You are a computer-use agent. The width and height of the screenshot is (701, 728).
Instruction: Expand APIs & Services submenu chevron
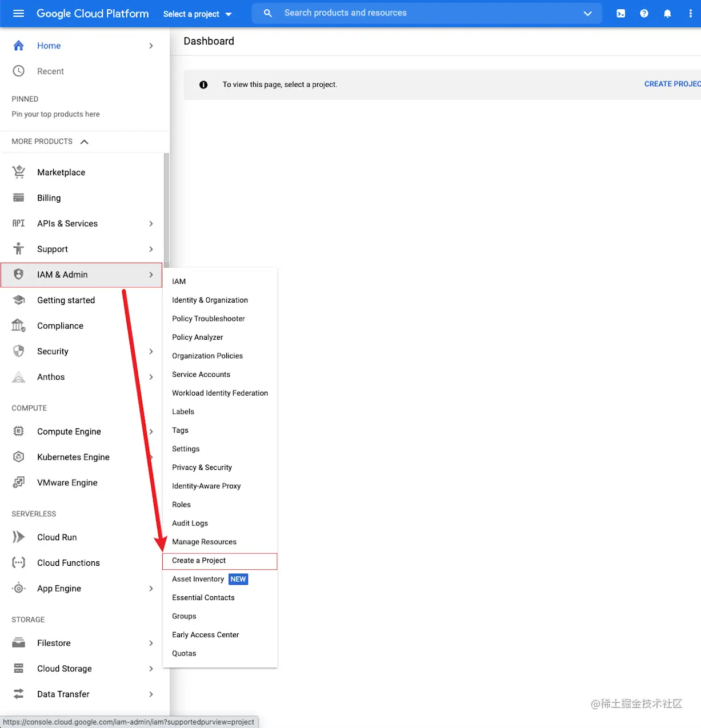pos(151,223)
